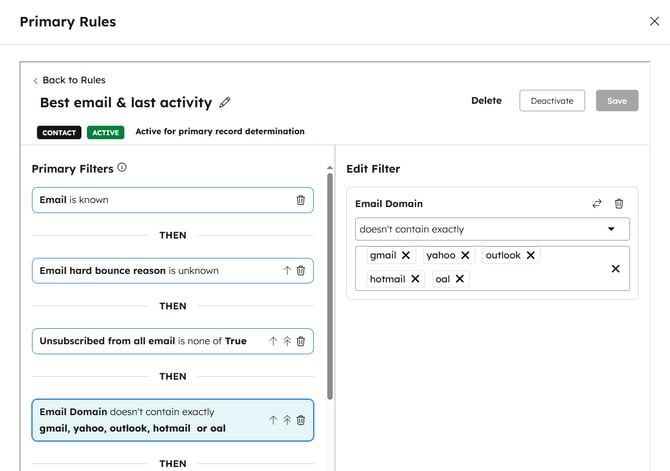Move 'Email Domain' filter up one position

click(x=273, y=420)
